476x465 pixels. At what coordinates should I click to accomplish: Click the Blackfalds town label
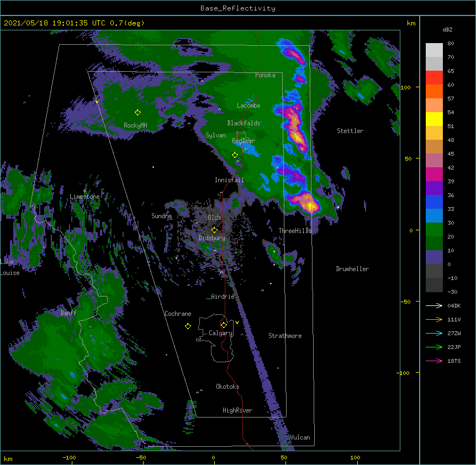pyautogui.click(x=244, y=123)
